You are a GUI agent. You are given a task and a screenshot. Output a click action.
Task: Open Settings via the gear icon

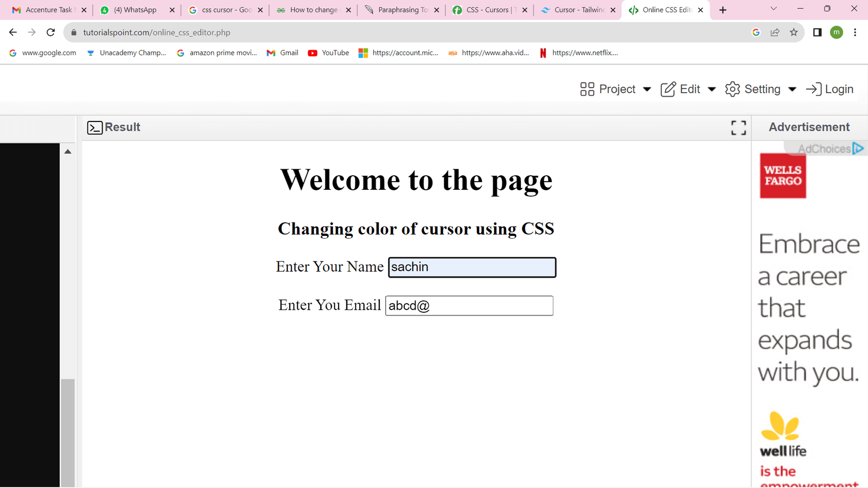point(732,89)
